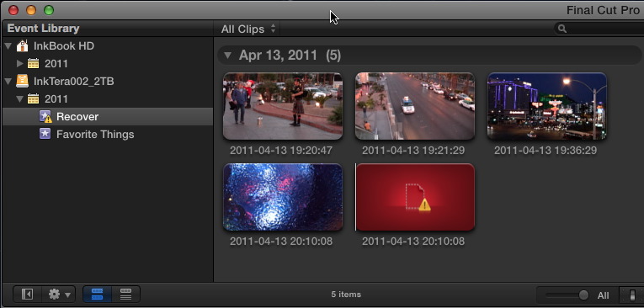Collapse the 2011 folder under InkTera002_2TB

coord(19,99)
